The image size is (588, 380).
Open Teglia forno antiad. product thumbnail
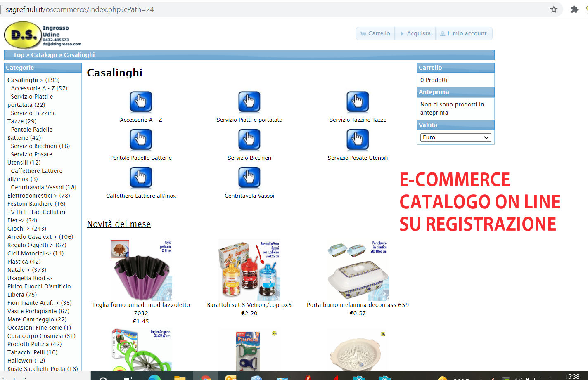click(141, 270)
